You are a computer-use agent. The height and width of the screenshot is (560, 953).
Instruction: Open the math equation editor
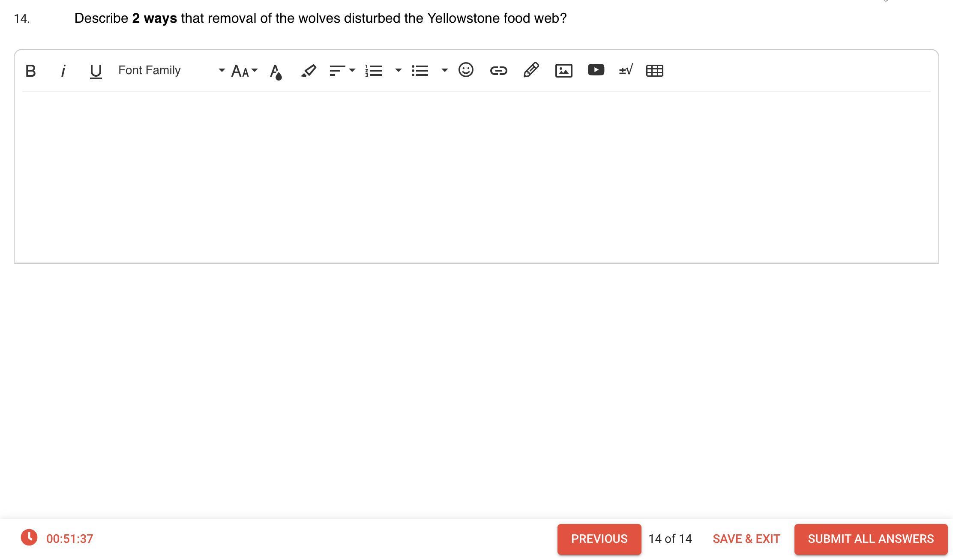pos(626,70)
